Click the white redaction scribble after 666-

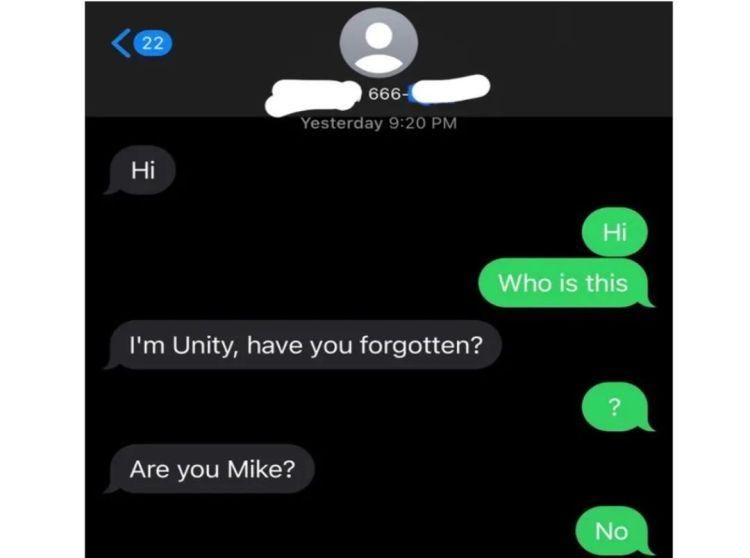tap(451, 89)
